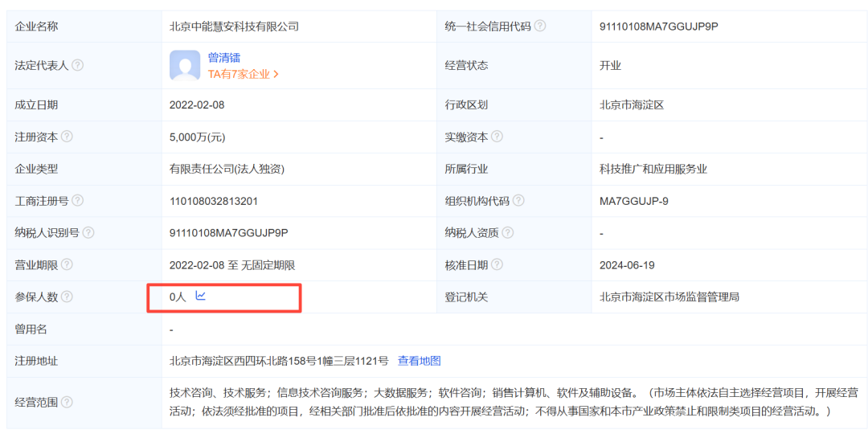This screenshot has width=868, height=442.
Task: Click registered address 北京市海淀区西四环北路158号
Action: click(x=279, y=361)
